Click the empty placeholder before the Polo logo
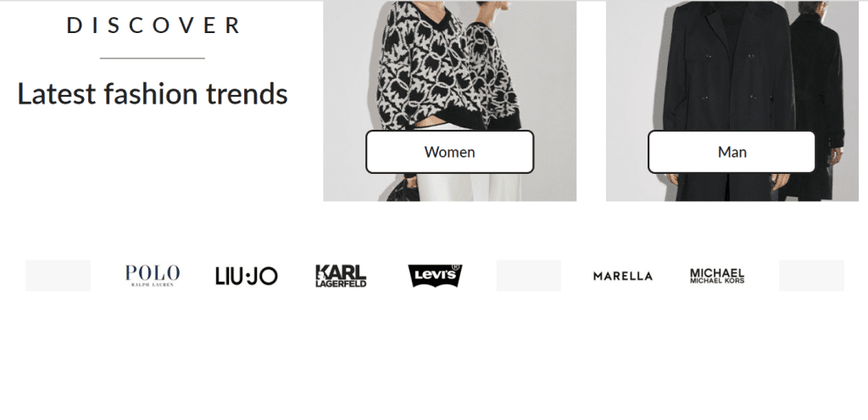Viewport: 868px width, 420px height. pos(58,276)
